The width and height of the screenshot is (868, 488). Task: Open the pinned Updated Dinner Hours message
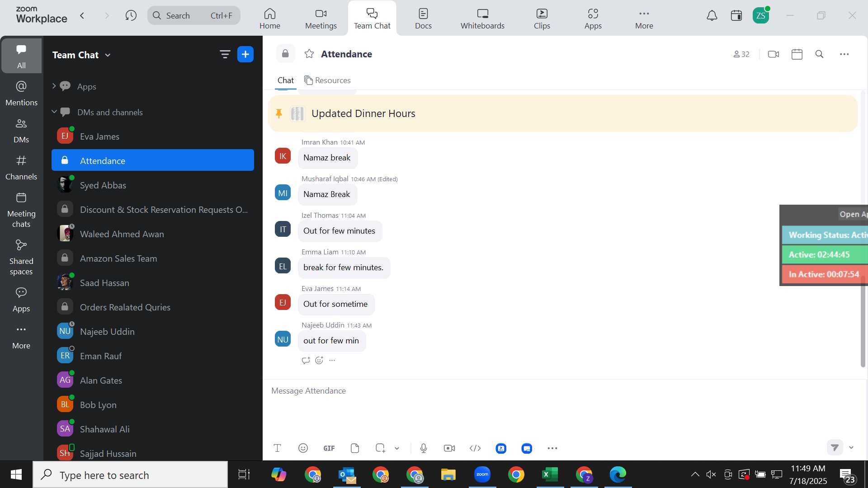click(x=563, y=113)
